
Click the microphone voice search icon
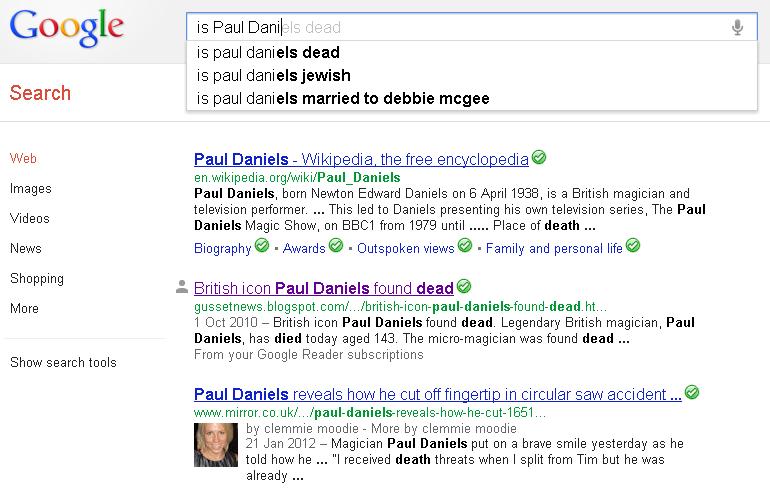(x=737, y=28)
